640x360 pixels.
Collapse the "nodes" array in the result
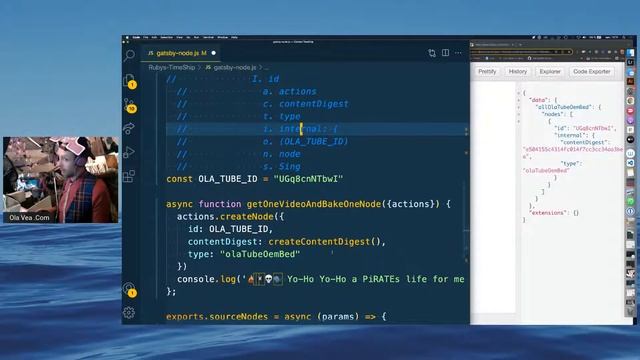[519, 114]
